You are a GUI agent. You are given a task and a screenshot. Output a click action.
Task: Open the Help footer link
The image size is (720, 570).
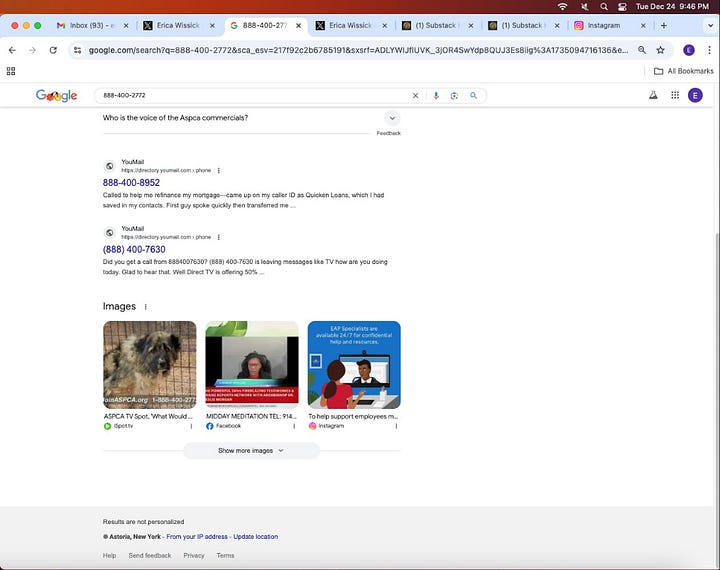pyautogui.click(x=109, y=555)
